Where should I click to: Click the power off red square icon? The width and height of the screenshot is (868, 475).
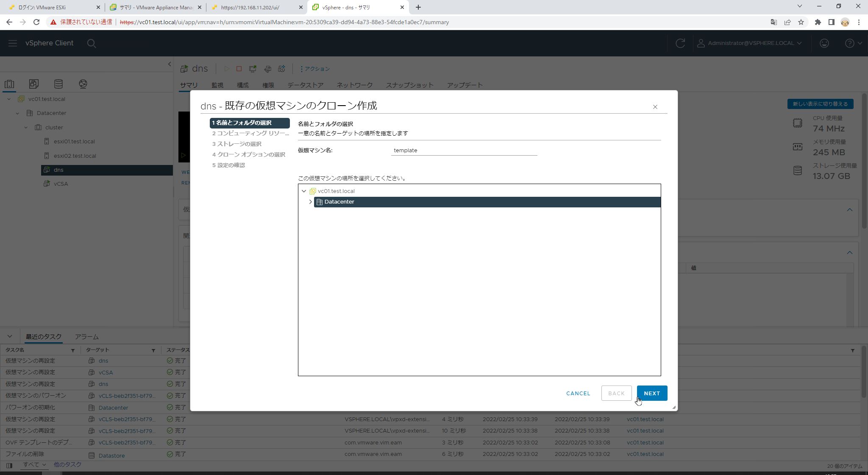pyautogui.click(x=239, y=69)
